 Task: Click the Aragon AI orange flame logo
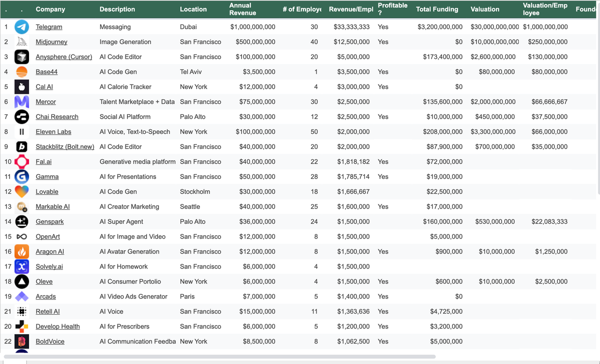pyautogui.click(x=21, y=252)
